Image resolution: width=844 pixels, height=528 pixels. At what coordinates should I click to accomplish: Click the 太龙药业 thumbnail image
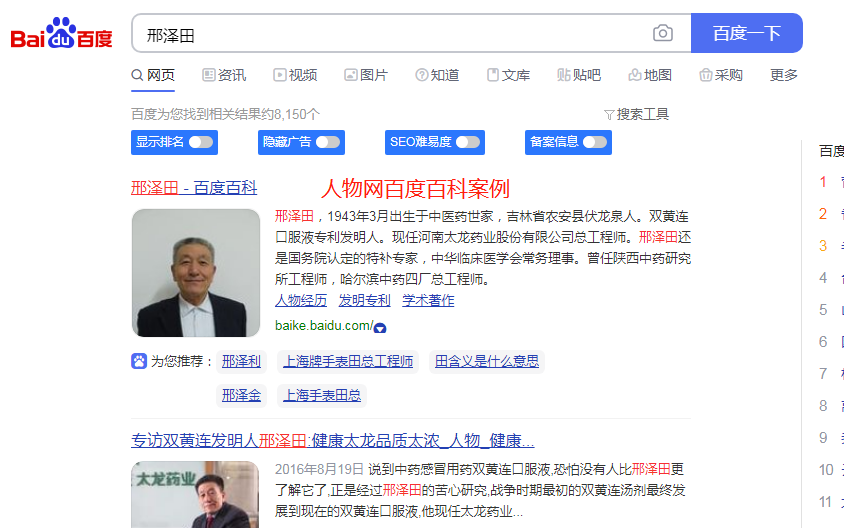195,494
